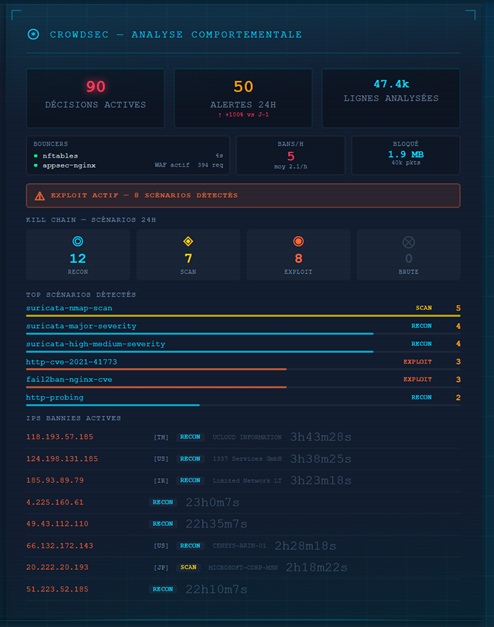
Task: Click banned IP 124.198.131.185
Action: 62,459
